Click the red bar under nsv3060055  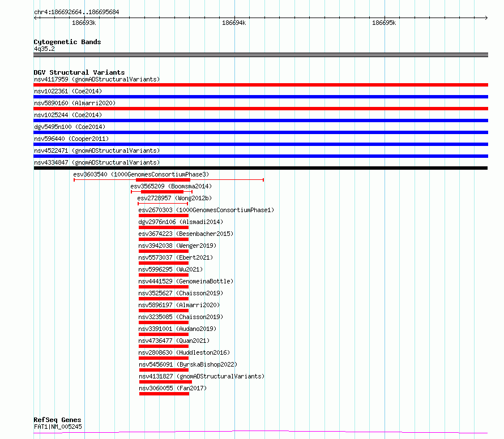[164, 394]
